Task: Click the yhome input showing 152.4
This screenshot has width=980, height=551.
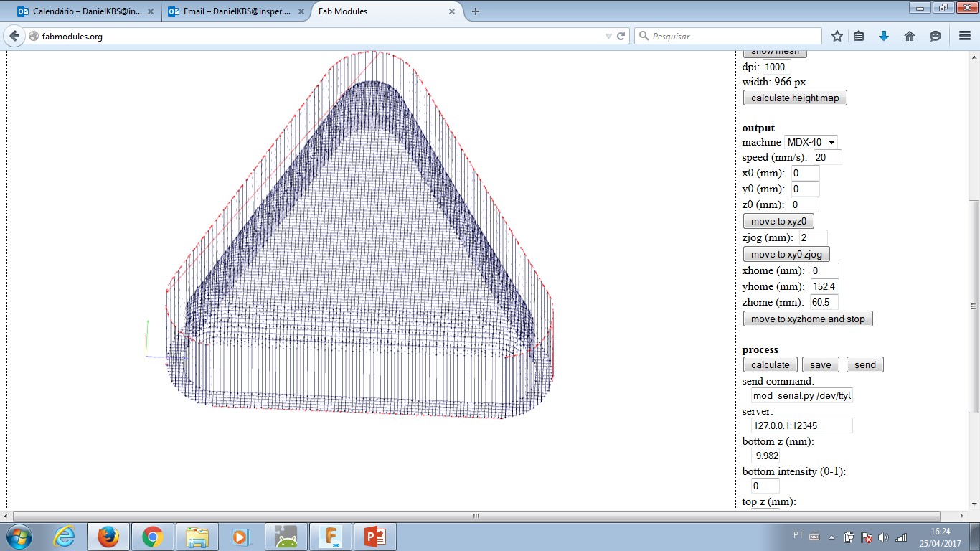Action: click(824, 286)
